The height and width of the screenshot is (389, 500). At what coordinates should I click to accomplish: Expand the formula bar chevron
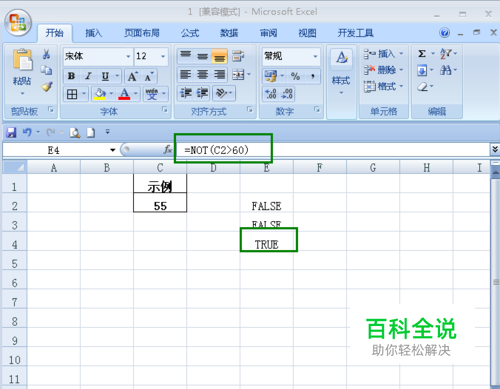495,149
